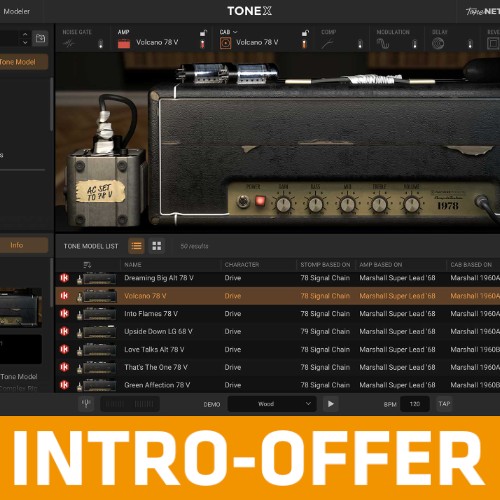Switch Tone Model List to list view
This screenshot has width=500, height=500.
(x=136, y=246)
